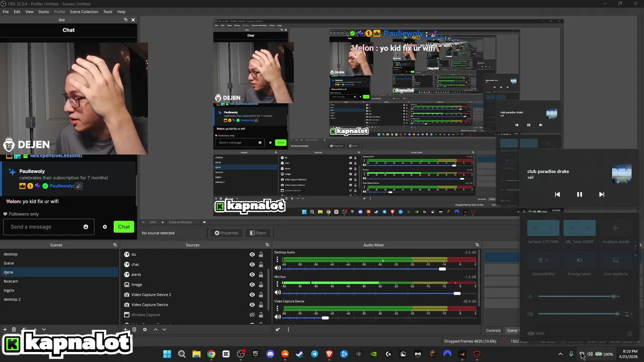Mute the Desktop Audio speaker icon
644x362 pixels.
pyautogui.click(x=277, y=268)
